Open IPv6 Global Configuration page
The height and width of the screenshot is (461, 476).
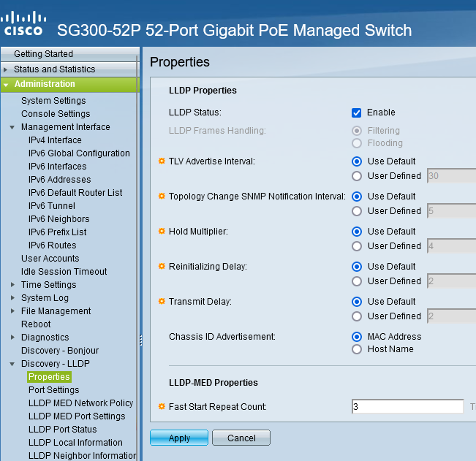coord(79,153)
